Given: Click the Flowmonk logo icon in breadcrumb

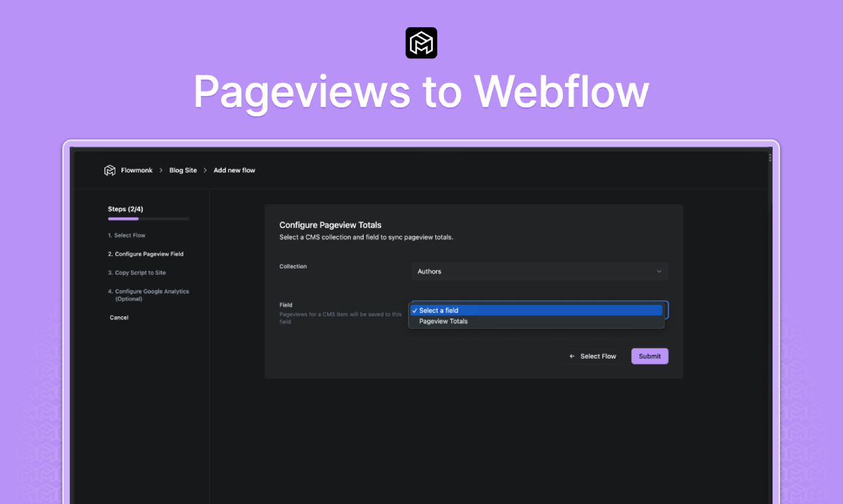Looking at the screenshot, I should coord(110,170).
